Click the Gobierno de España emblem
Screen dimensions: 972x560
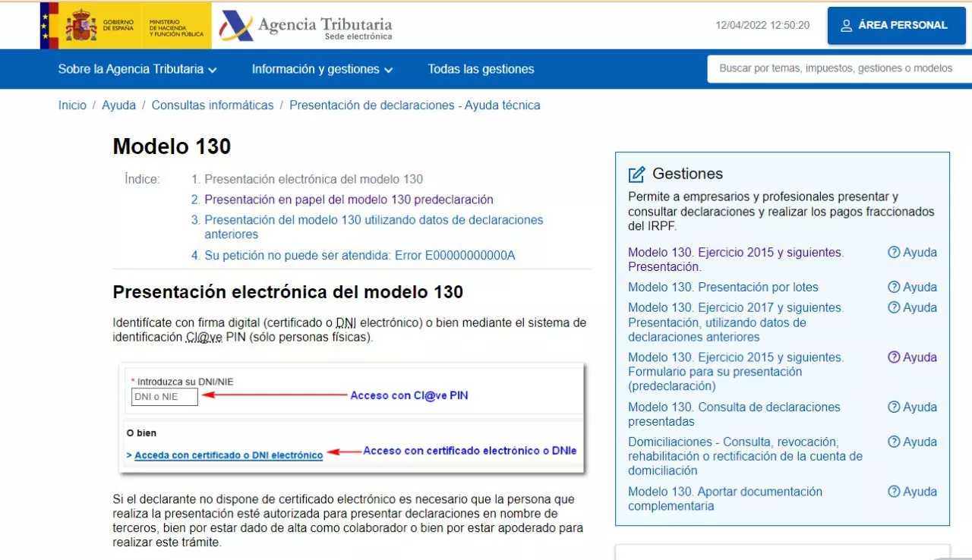(81, 26)
